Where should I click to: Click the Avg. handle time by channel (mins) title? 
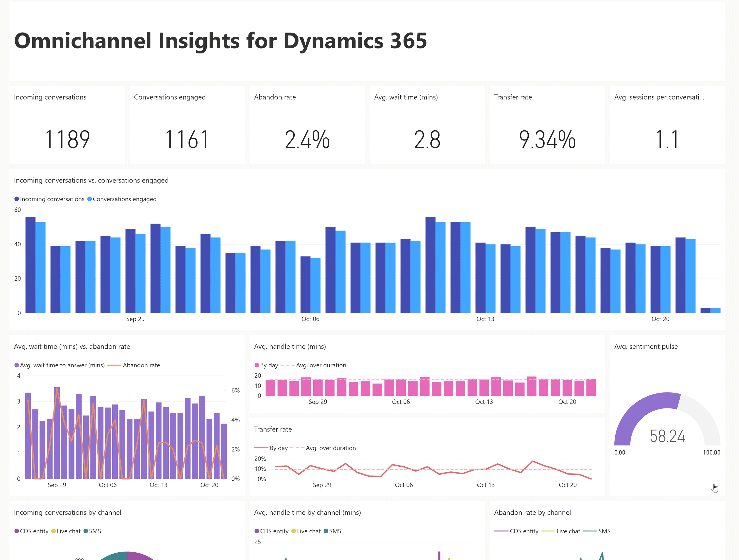coord(307,512)
